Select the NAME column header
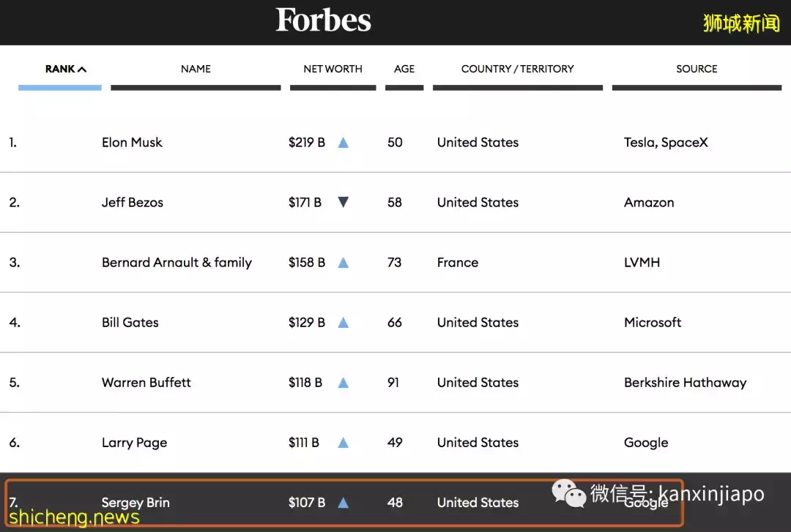The width and height of the screenshot is (791, 532). pyautogui.click(x=196, y=69)
